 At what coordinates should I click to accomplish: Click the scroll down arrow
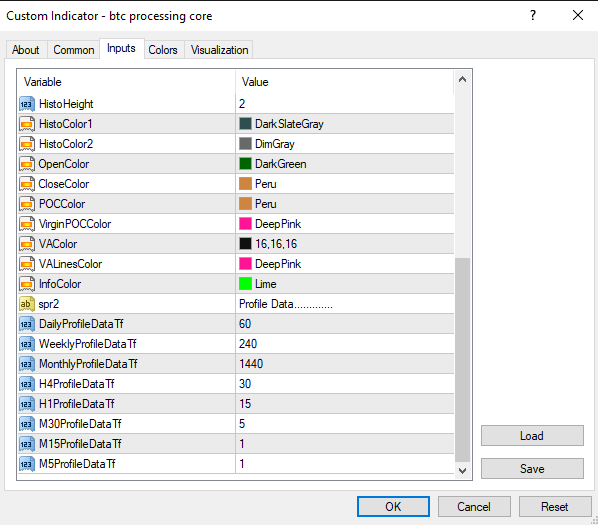click(x=463, y=471)
